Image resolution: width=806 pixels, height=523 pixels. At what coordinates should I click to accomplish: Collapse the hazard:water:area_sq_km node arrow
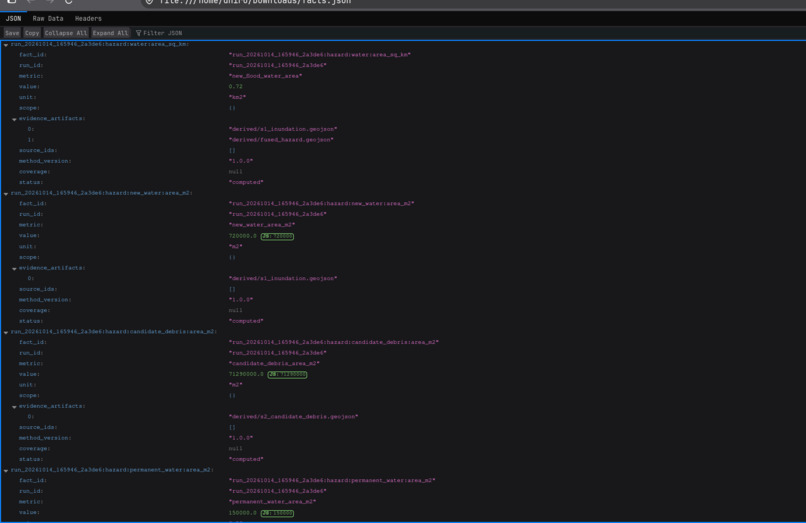tap(6, 45)
